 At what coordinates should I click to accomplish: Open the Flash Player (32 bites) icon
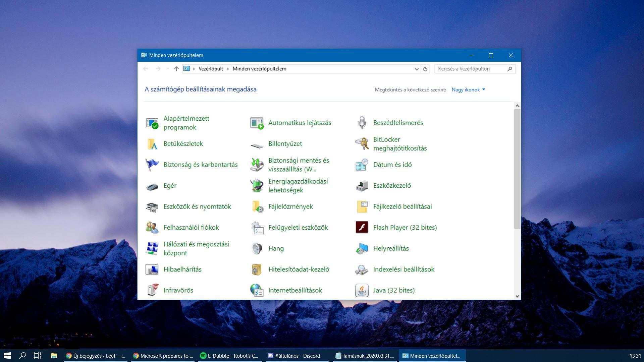(x=362, y=228)
